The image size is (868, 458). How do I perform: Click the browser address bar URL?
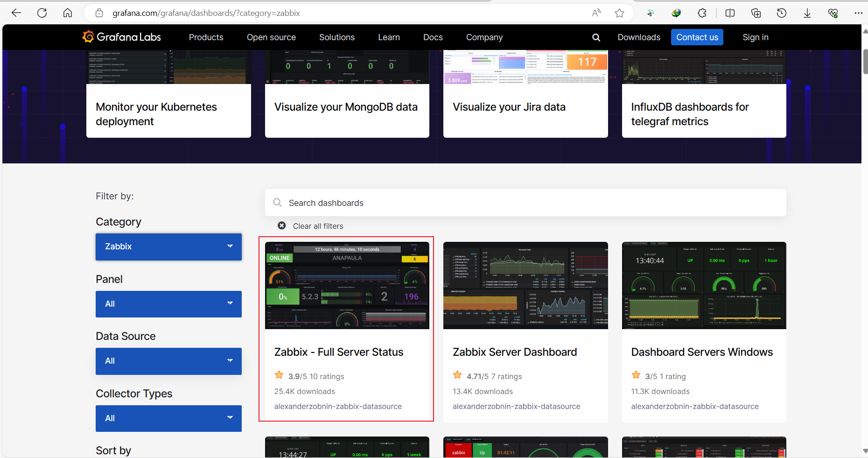point(206,13)
